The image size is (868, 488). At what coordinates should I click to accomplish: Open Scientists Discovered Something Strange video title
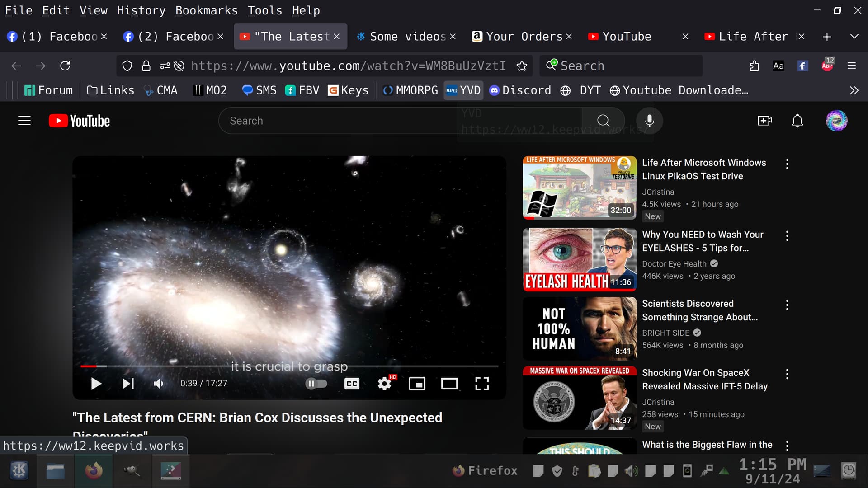tap(700, 310)
